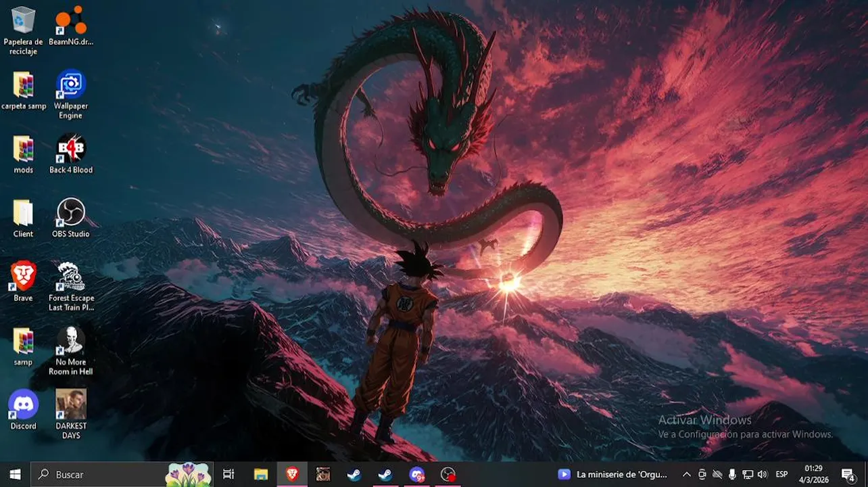Open the game thumbnail taskbar icon
The image size is (868, 487).
(x=323, y=474)
